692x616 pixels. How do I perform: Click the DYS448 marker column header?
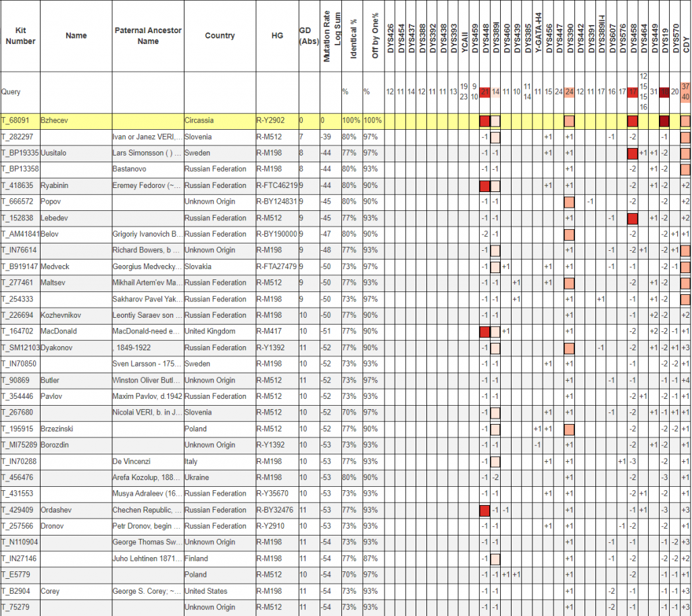coord(485,36)
